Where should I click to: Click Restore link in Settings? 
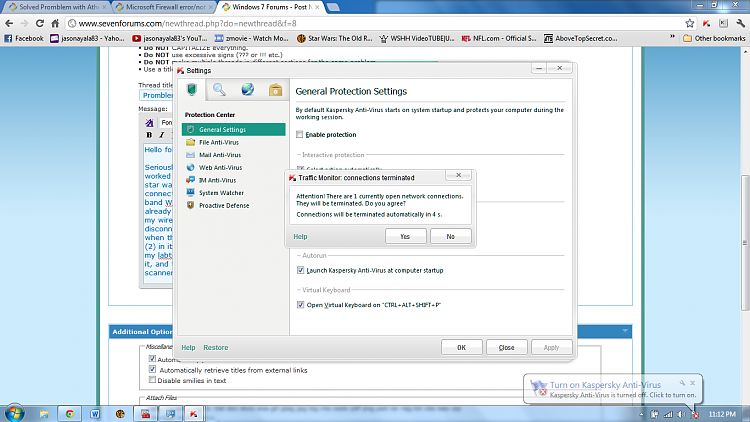(x=216, y=348)
